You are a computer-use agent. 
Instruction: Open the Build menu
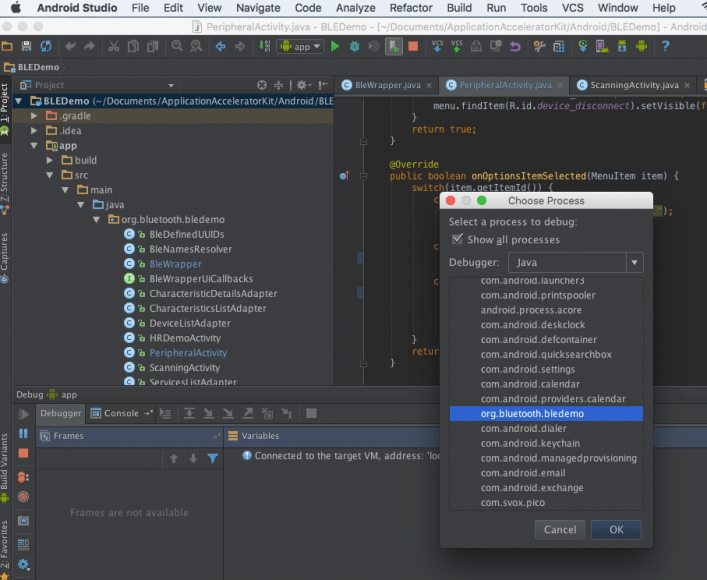pos(459,8)
